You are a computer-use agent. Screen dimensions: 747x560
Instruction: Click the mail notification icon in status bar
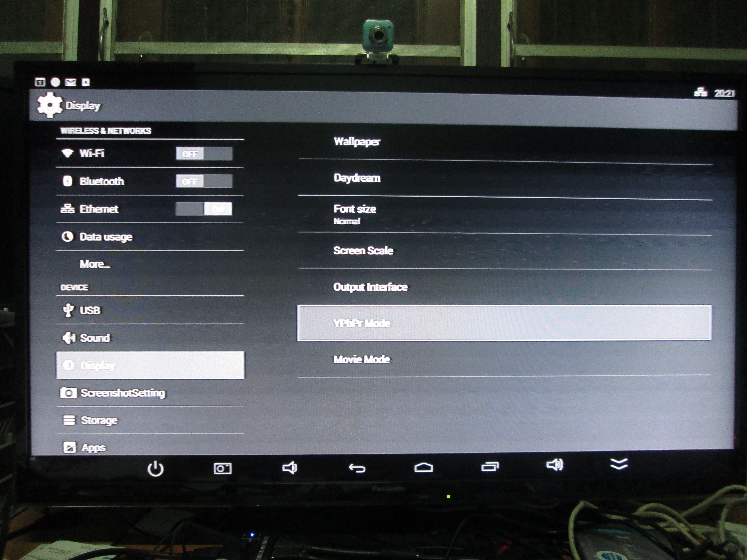71,82
